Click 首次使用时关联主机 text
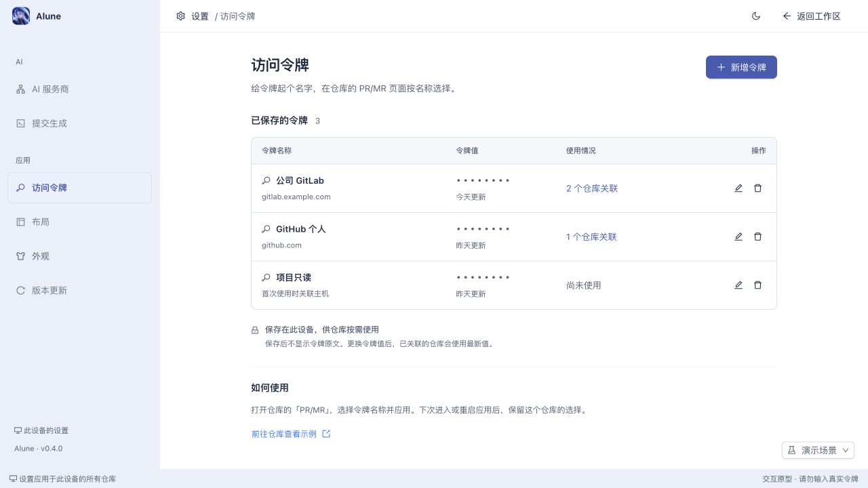This screenshot has width=868, height=488. [x=296, y=293]
